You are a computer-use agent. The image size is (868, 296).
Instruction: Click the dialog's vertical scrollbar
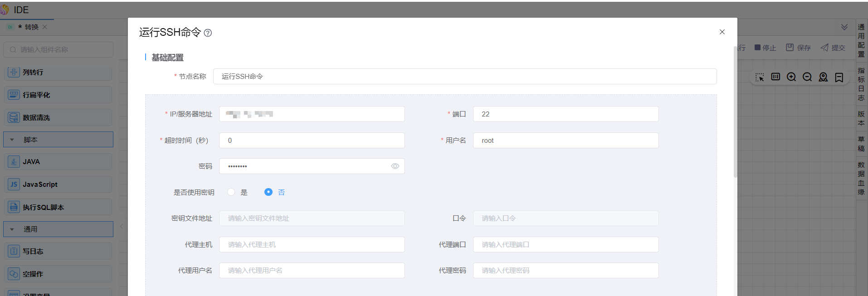(x=735, y=111)
